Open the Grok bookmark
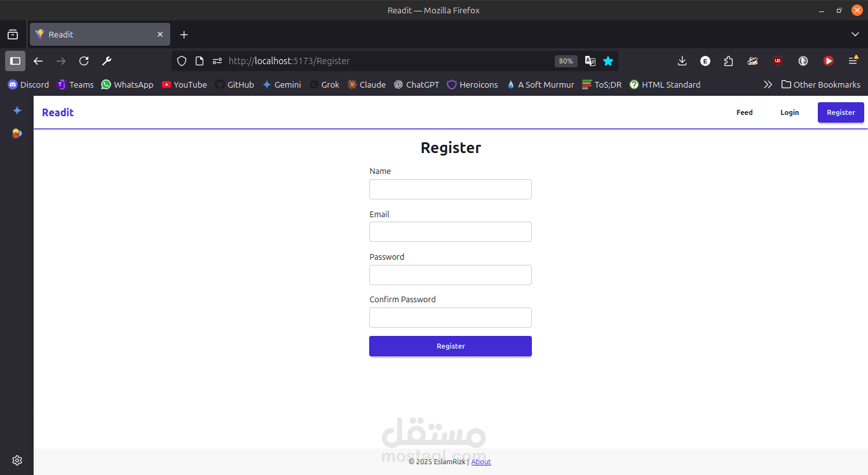The height and width of the screenshot is (475, 868). pyautogui.click(x=324, y=84)
